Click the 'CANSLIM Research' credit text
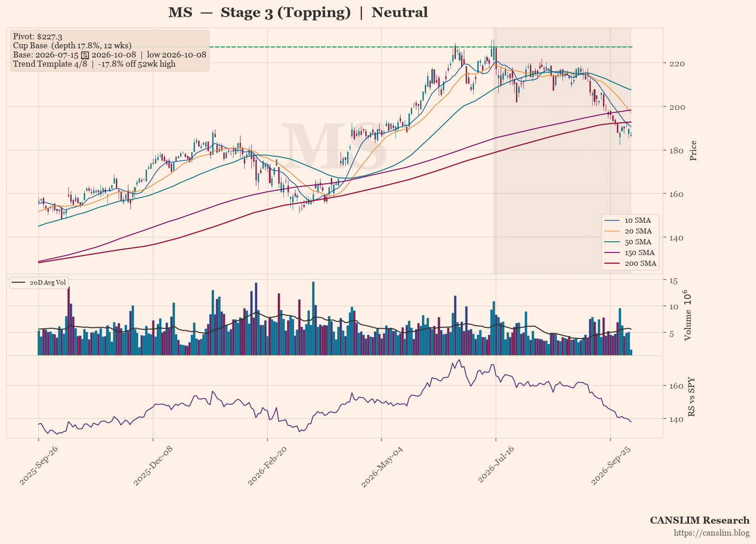This screenshot has height=544, width=756. pyautogui.click(x=700, y=520)
